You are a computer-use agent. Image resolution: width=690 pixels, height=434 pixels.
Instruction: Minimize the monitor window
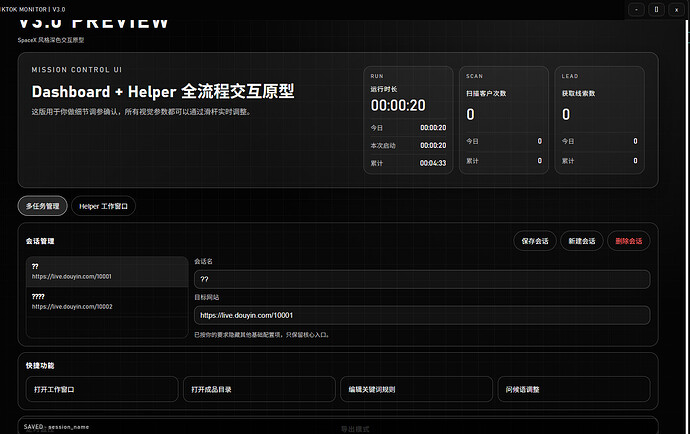pyautogui.click(x=636, y=9)
